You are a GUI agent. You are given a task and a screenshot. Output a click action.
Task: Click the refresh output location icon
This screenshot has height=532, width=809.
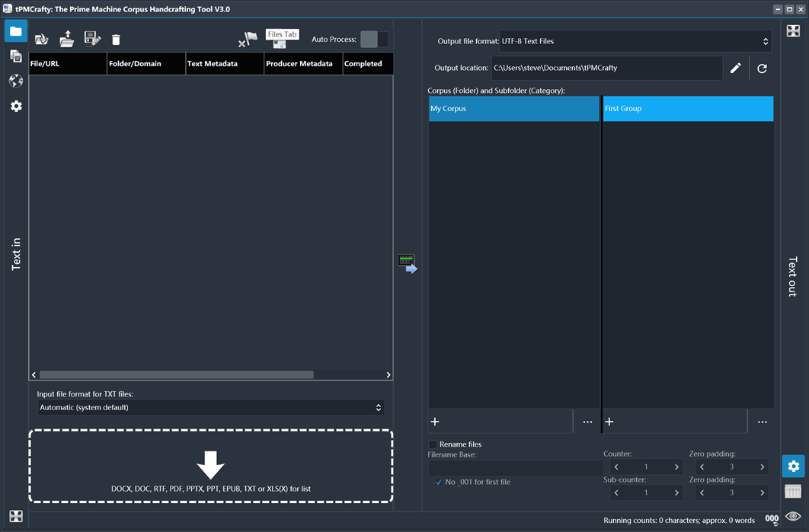(x=762, y=68)
